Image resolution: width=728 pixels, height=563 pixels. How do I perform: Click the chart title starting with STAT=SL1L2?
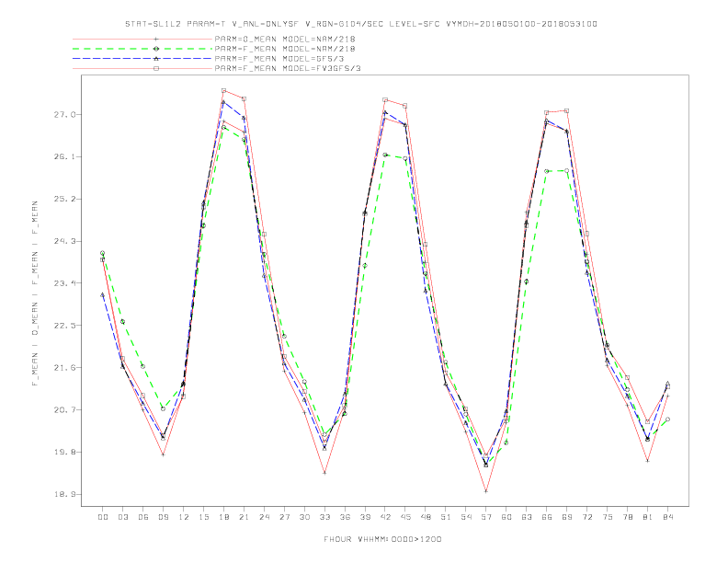click(x=360, y=24)
